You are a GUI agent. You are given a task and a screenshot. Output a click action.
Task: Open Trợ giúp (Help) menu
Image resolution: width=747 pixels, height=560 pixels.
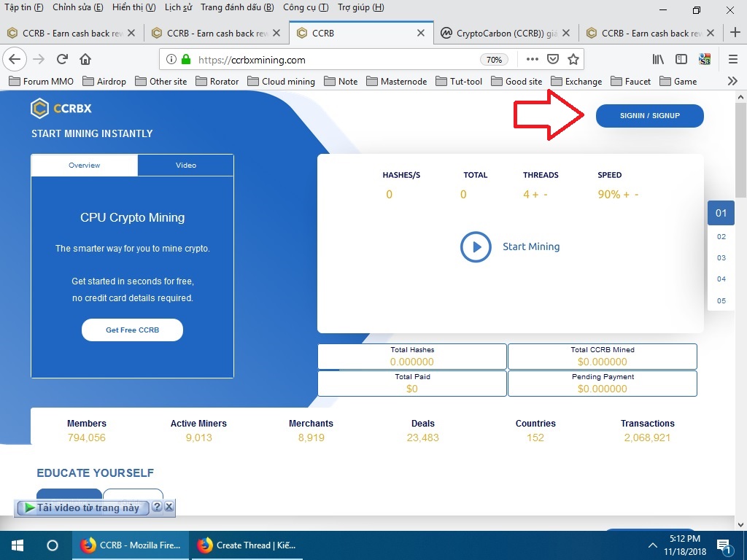coord(360,7)
